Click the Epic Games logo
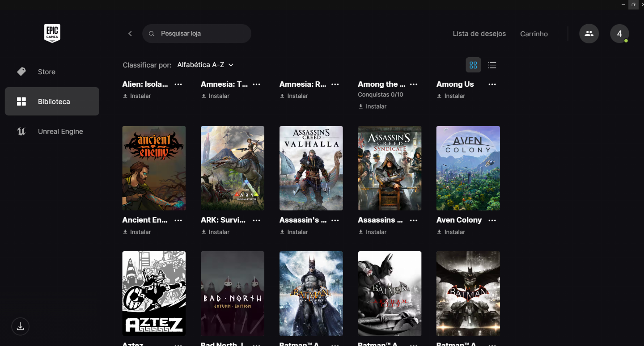This screenshot has width=644, height=346. [52, 34]
